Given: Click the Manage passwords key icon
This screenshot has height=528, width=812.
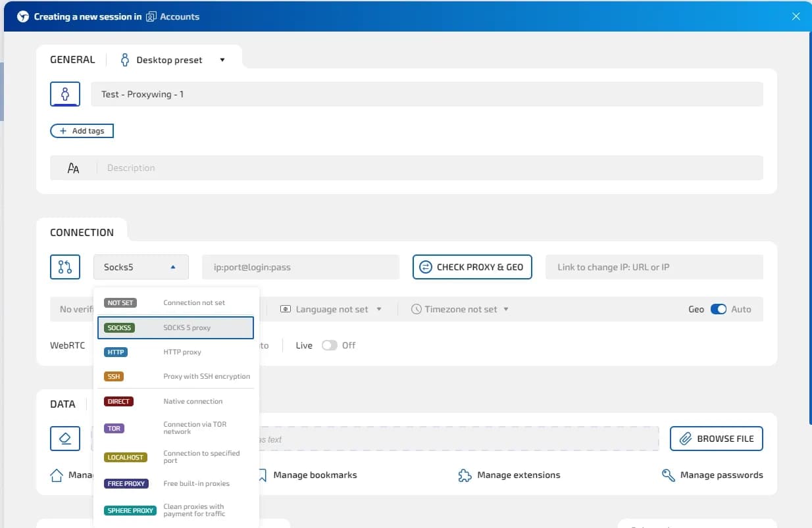Looking at the screenshot, I should click(667, 474).
